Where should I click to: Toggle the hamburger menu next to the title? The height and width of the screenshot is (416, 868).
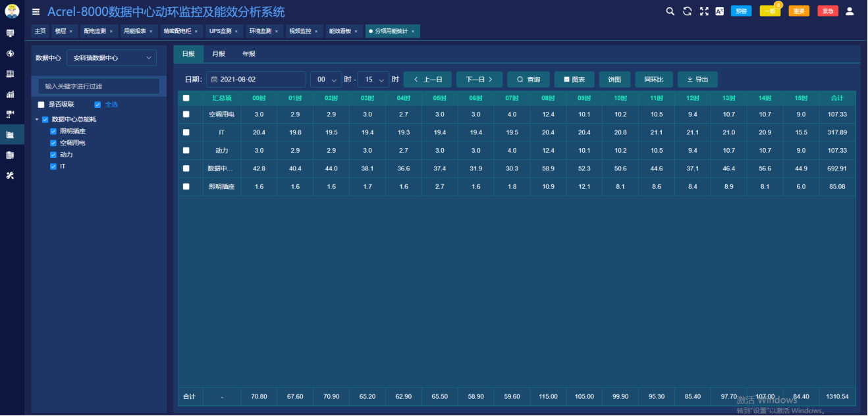tap(36, 12)
